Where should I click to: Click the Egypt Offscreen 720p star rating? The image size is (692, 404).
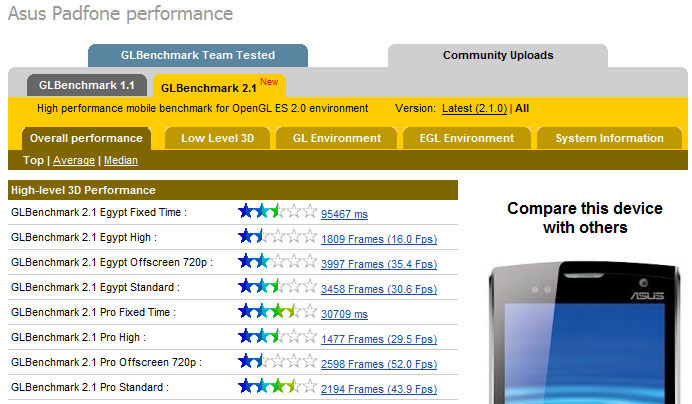tap(277, 261)
